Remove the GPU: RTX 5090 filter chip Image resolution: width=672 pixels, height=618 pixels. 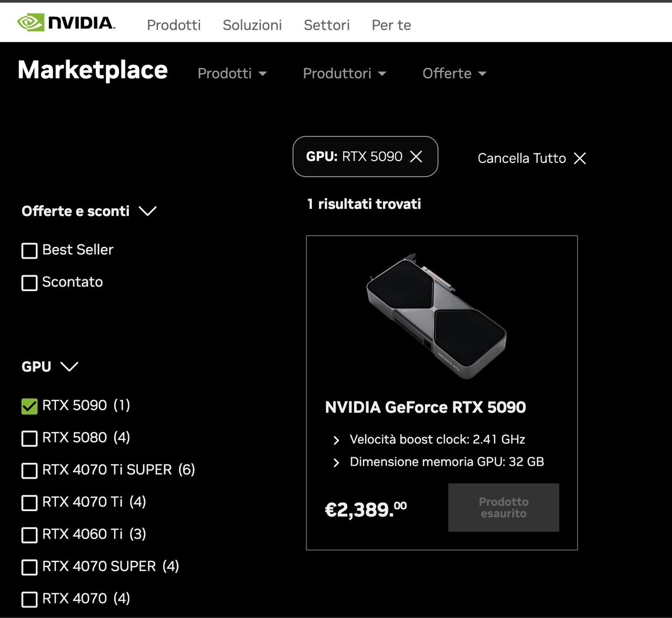pos(416,157)
